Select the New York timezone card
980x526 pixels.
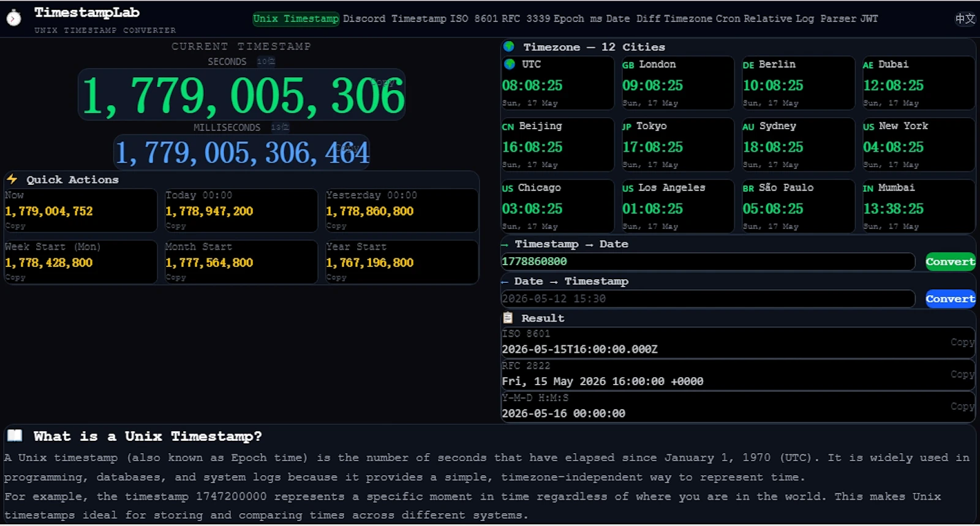click(x=918, y=145)
